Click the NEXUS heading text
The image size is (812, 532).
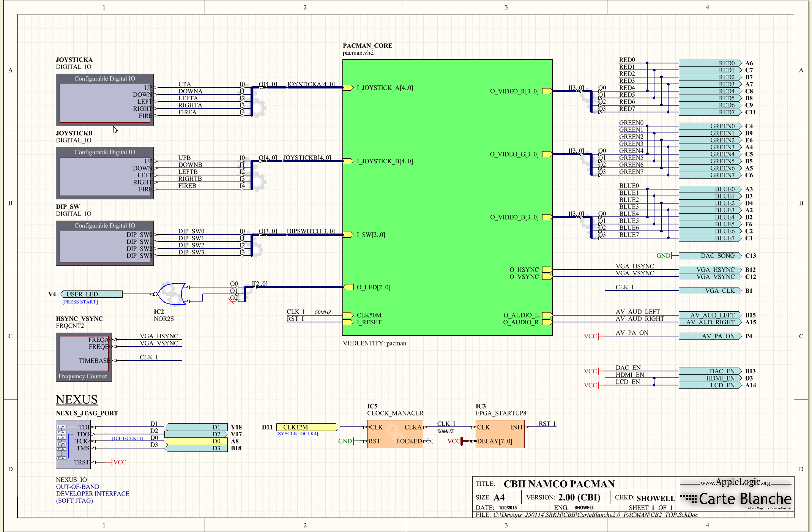tap(77, 399)
